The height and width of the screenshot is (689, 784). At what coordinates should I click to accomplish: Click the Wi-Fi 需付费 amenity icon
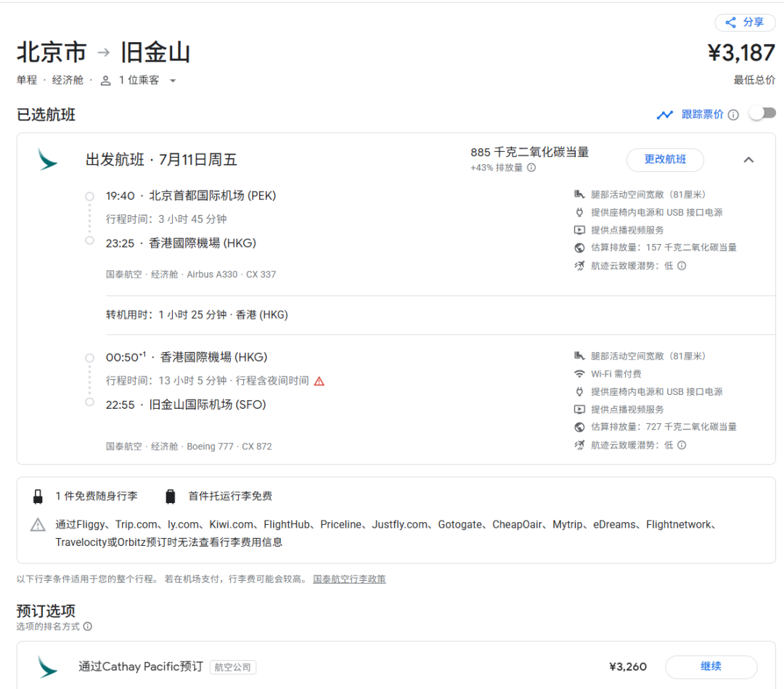579,374
